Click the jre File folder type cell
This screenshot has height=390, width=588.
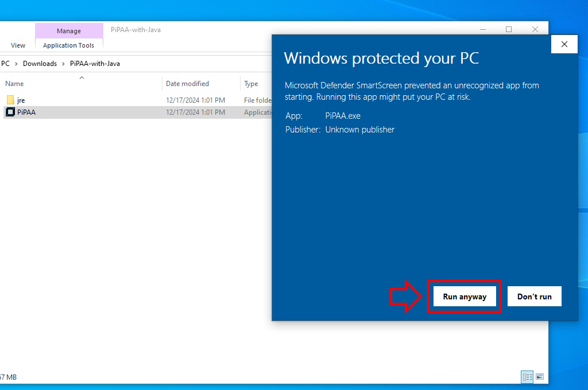[x=258, y=100]
